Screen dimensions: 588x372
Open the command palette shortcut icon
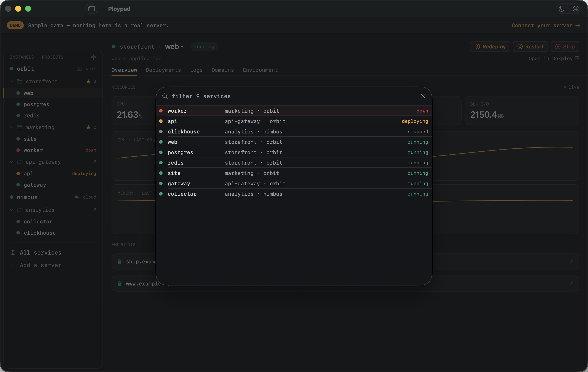pos(576,9)
